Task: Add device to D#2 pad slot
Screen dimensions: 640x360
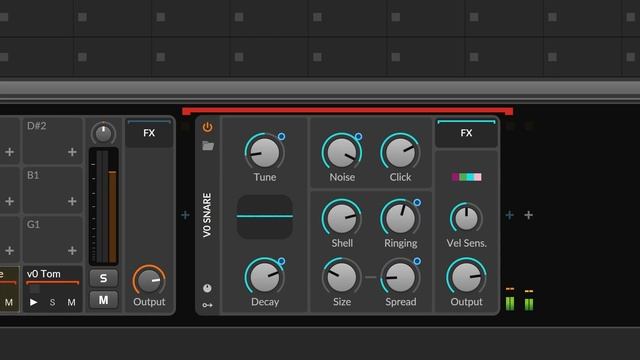Action: [x=72, y=152]
